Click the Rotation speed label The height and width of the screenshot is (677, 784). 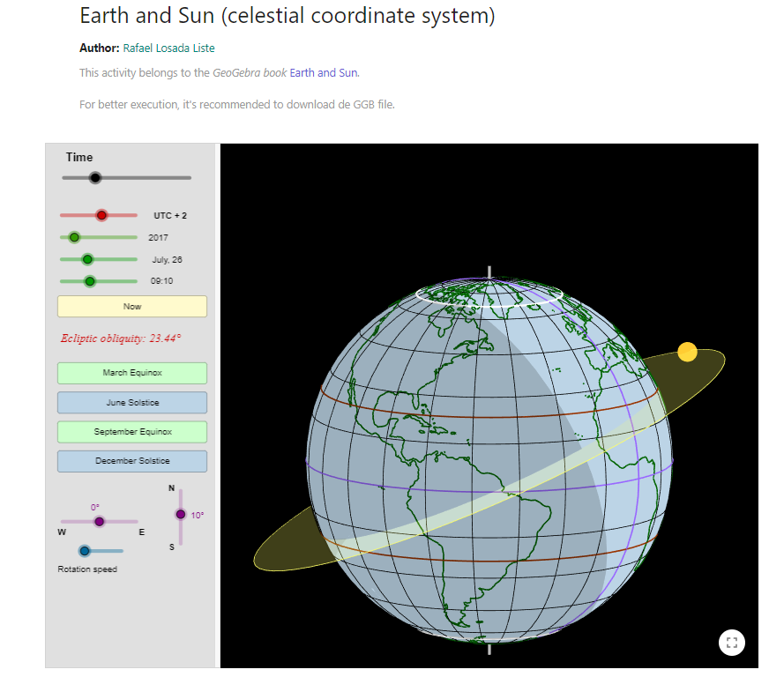tap(87, 569)
